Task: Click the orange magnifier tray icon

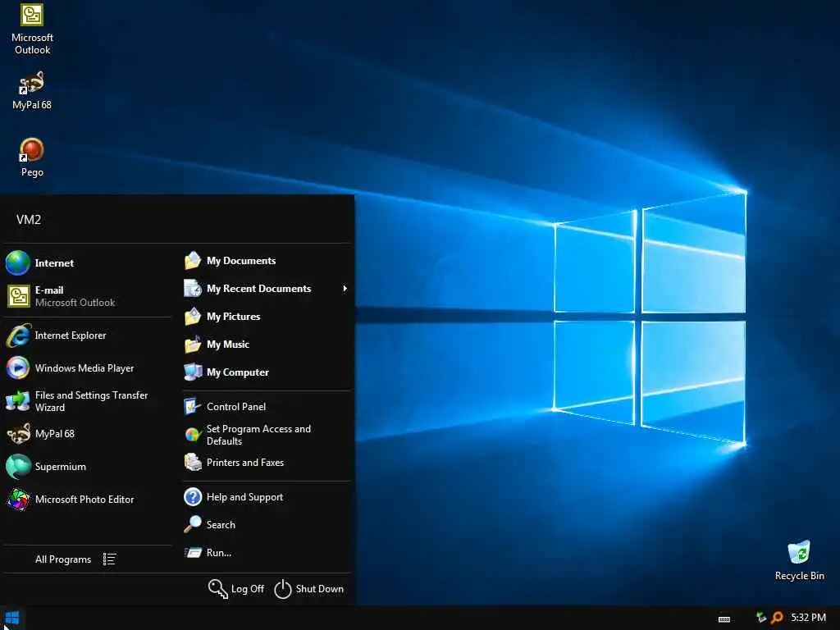Action: pos(777,618)
